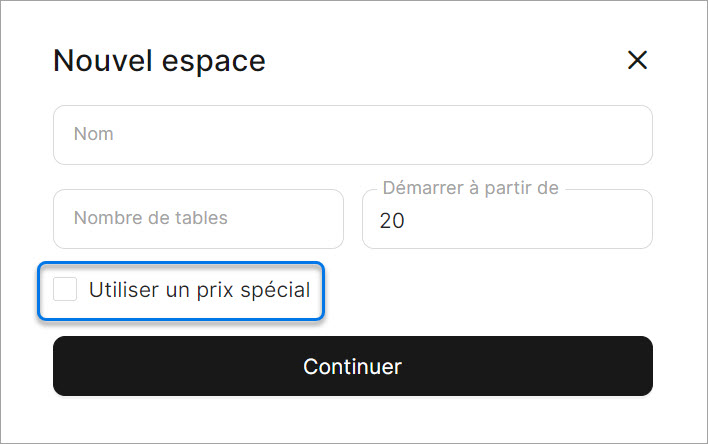The height and width of the screenshot is (444, 708).
Task: Close the Nouvel espace dialog
Action: (x=637, y=60)
